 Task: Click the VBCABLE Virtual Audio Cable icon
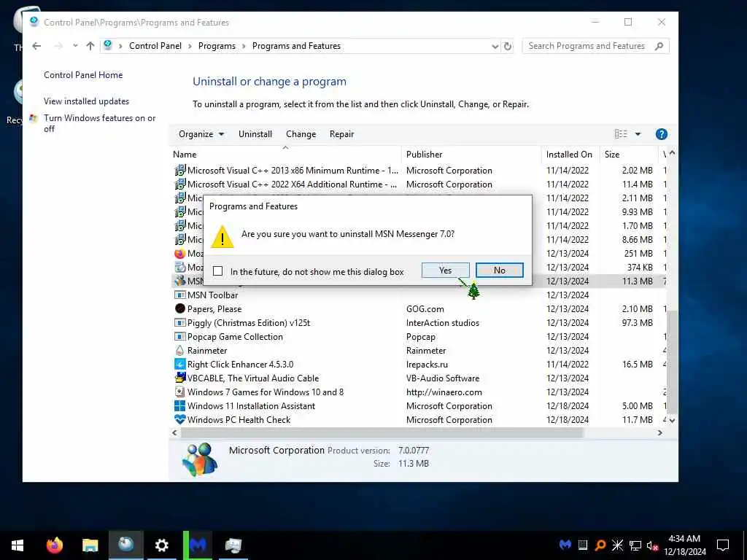(179, 378)
